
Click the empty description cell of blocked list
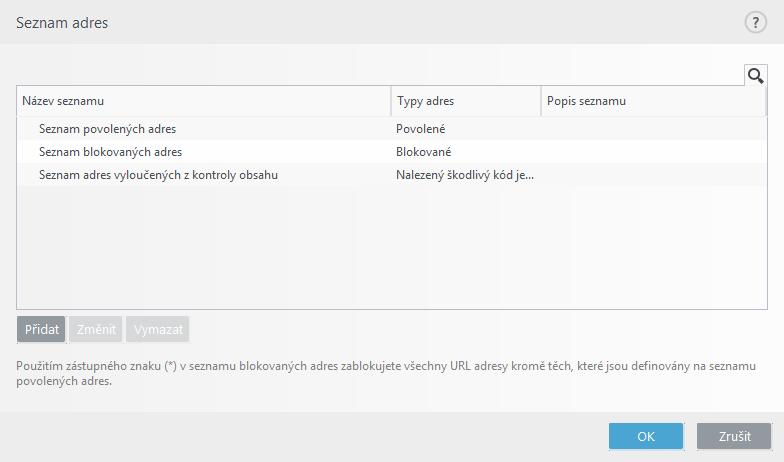point(654,152)
